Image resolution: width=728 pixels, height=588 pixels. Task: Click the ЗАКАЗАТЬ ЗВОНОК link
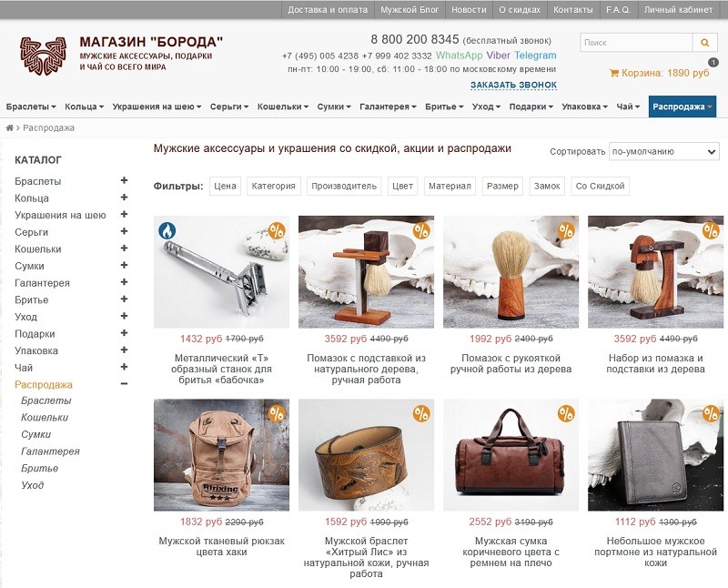click(x=513, y=85)
